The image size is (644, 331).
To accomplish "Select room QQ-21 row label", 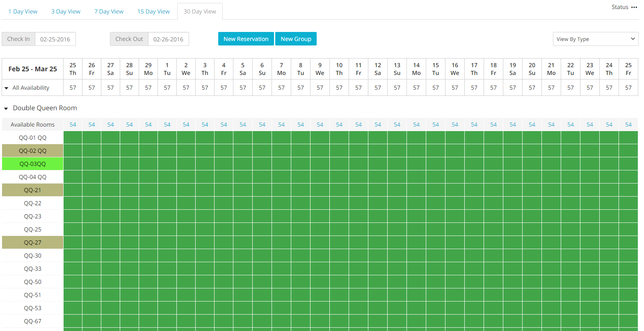I will (32, 190).
